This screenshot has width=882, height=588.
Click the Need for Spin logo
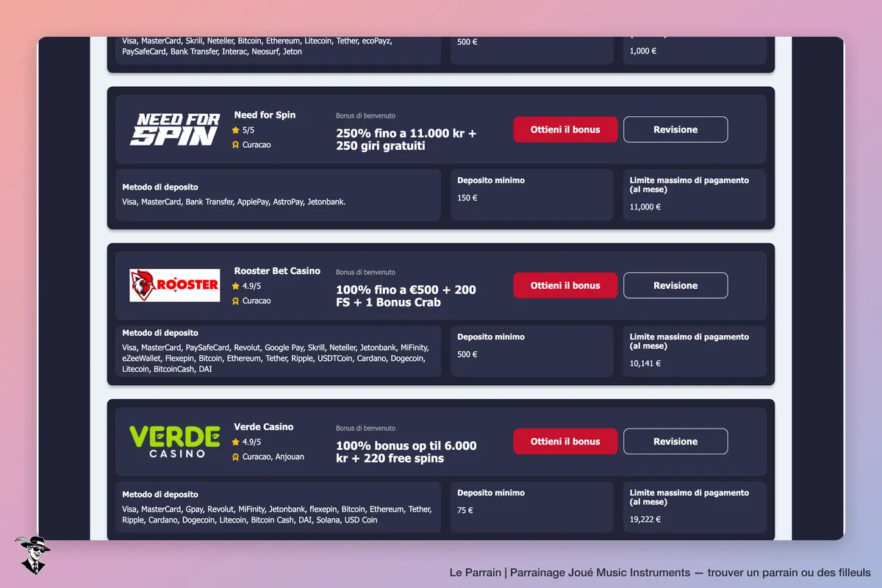(x=174, y=129)
